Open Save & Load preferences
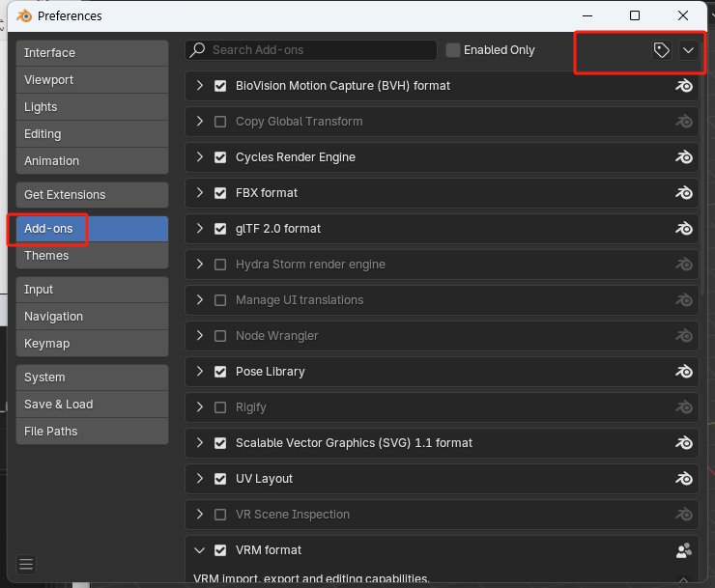This screenshot has width=715, height=588. click(x=92, y=405)
